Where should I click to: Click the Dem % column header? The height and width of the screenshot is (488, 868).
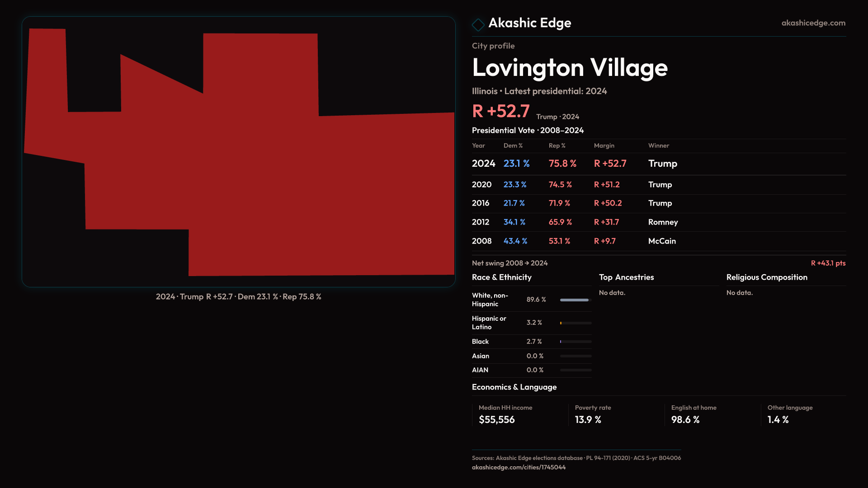(513, 145)
